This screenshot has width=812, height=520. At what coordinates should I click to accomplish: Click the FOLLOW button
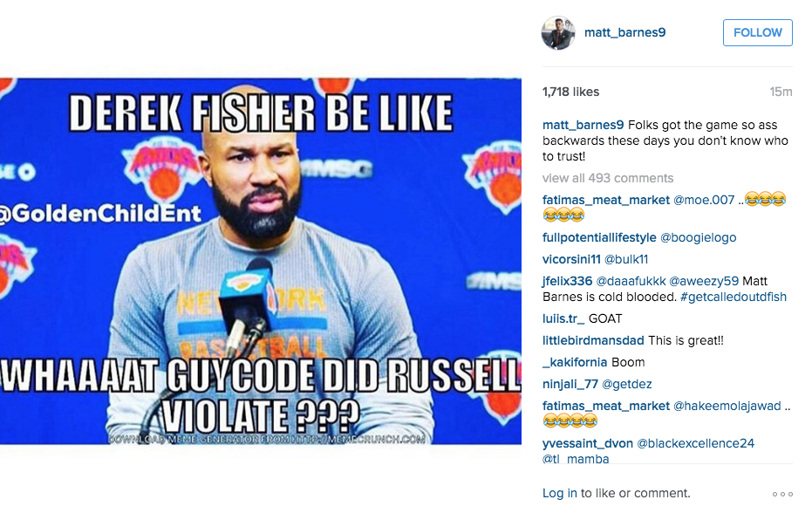click(758, 32)
